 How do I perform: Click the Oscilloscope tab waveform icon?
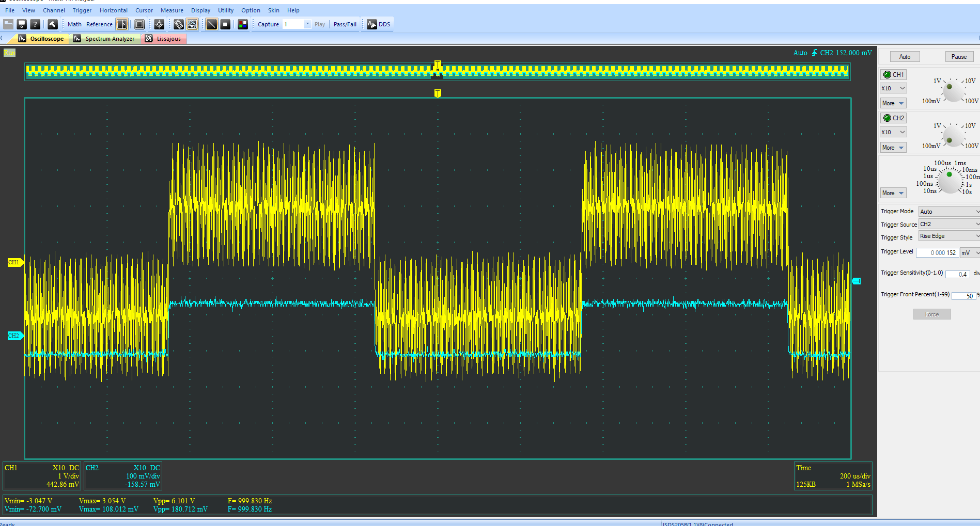coord(22,39)
